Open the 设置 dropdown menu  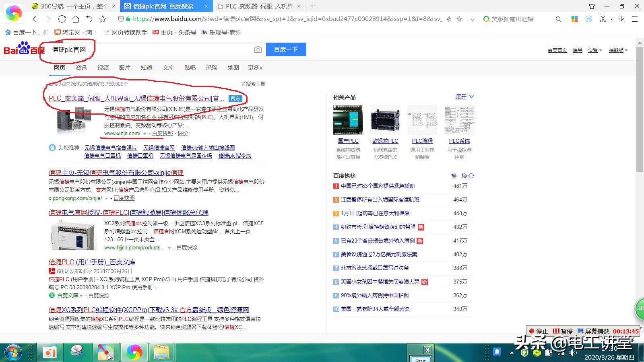point(594,50)
